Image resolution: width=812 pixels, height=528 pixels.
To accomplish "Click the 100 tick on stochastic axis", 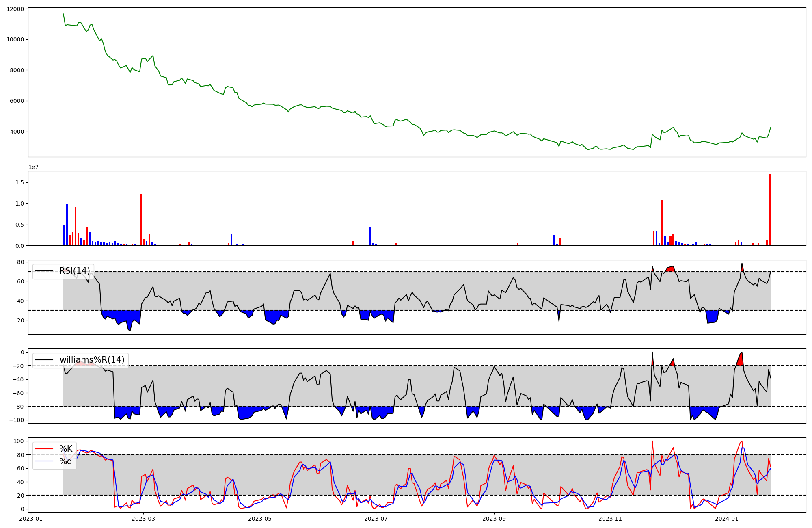I will tap(19, 441).
